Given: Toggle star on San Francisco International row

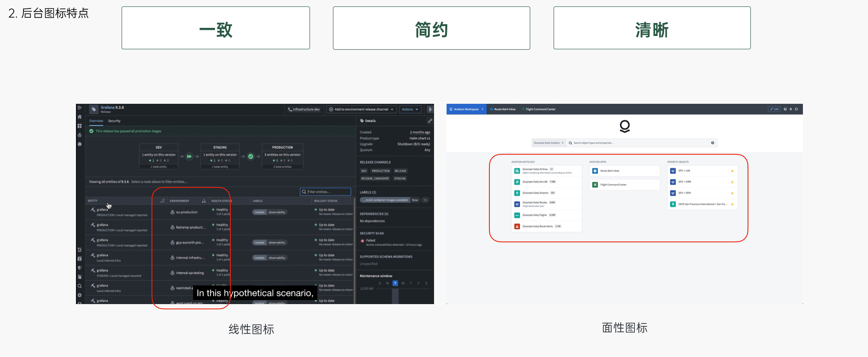Looking at the screenshot, I should (732, 204).
